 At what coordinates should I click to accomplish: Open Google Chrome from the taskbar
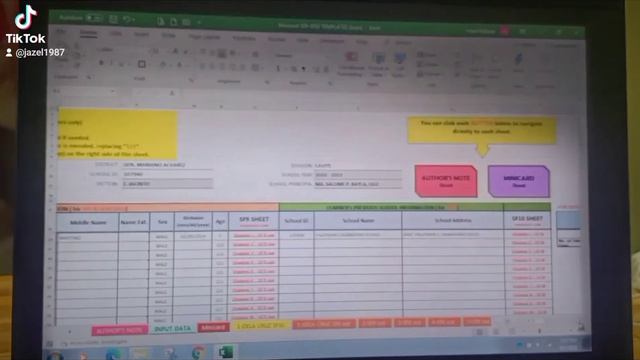tap(198, 352)
